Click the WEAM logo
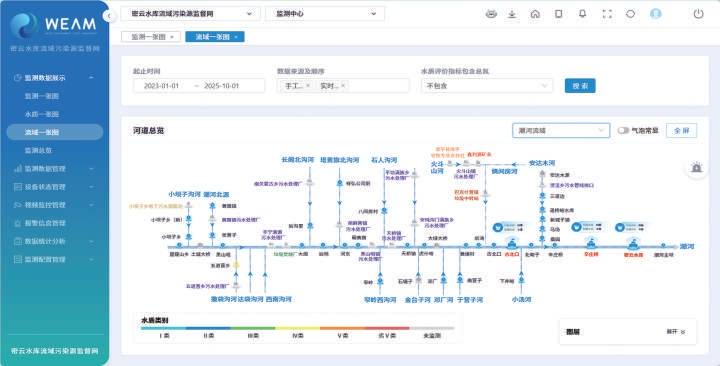720x366 pixels. pos(54,24)
